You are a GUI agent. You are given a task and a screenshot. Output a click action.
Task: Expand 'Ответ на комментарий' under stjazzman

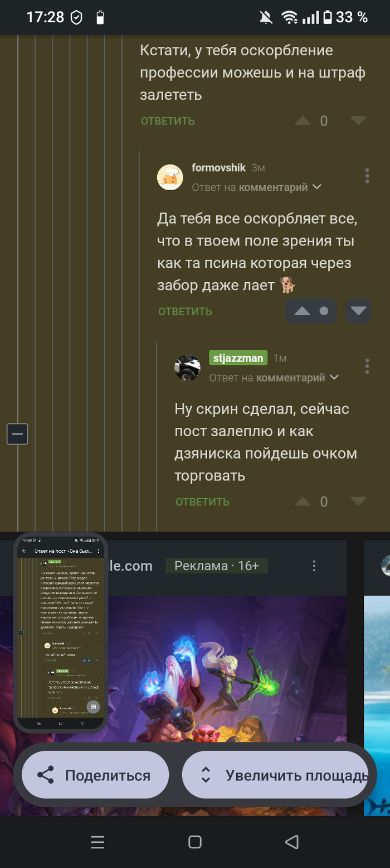[274, 378]
